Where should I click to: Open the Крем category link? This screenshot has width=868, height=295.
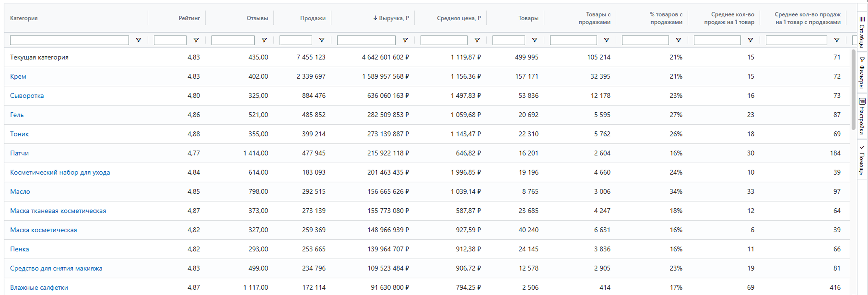point(18,77)
